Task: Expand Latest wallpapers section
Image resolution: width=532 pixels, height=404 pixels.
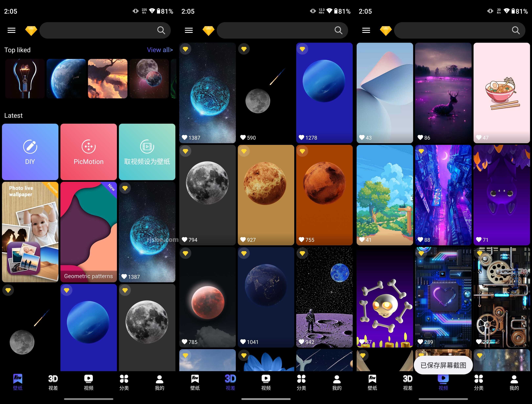Action: click(x=14, y=115)
